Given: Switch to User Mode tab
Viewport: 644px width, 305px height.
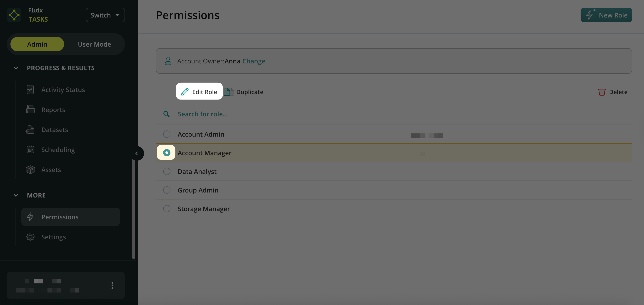Looking at the screenshot, I should 94,44.
